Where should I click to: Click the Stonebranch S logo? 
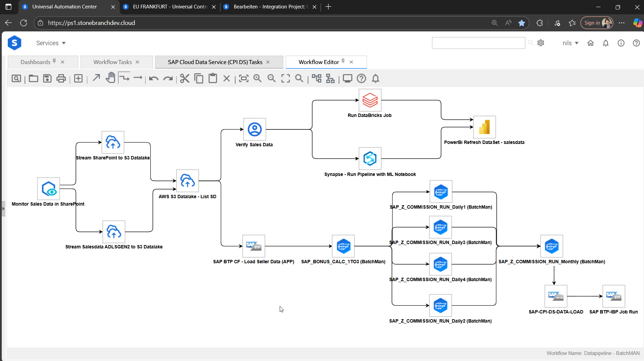point(14,43)
